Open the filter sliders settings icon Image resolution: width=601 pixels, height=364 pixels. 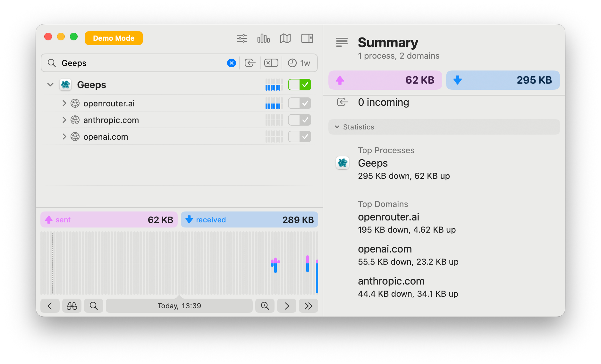(x=241, y=38)
